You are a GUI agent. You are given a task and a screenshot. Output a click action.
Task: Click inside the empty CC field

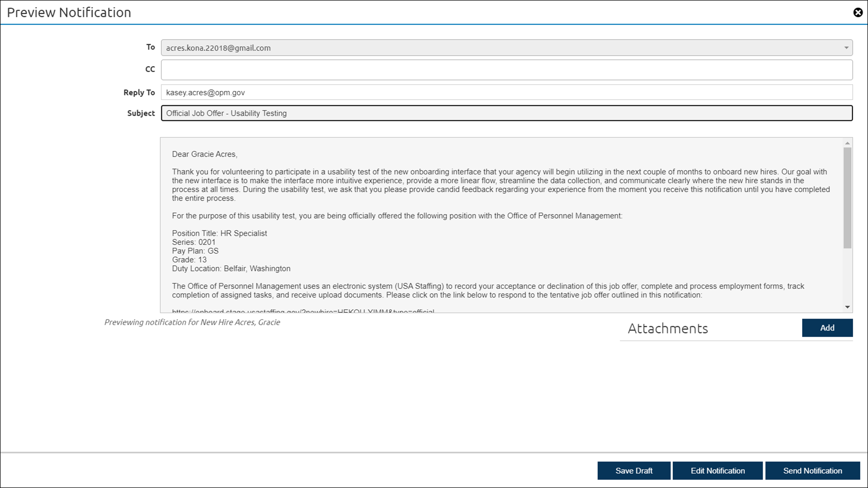(x=506, y=70)
